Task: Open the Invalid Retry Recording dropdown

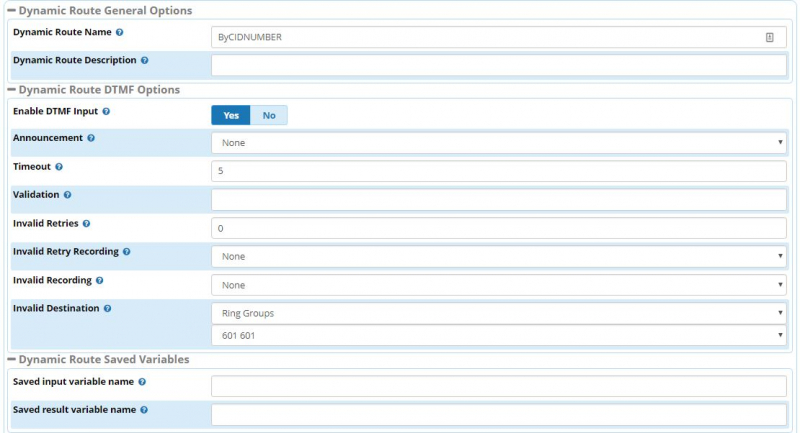Action: click(x=498, y=256)
